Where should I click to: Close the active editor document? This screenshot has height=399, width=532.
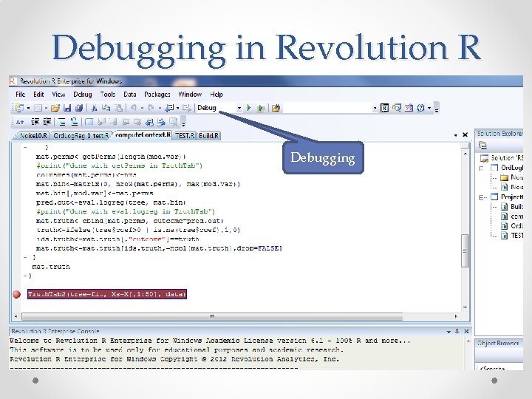[x=465, y=134]
